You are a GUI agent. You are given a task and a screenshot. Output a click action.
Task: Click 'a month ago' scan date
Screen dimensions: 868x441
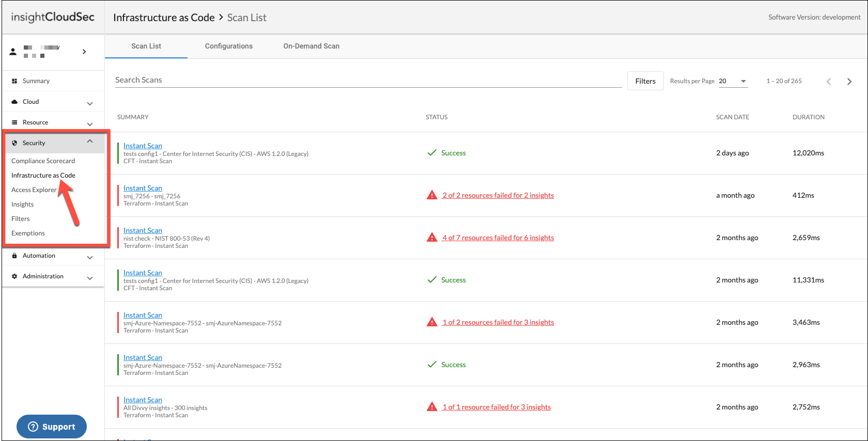[x=735, y=195]
